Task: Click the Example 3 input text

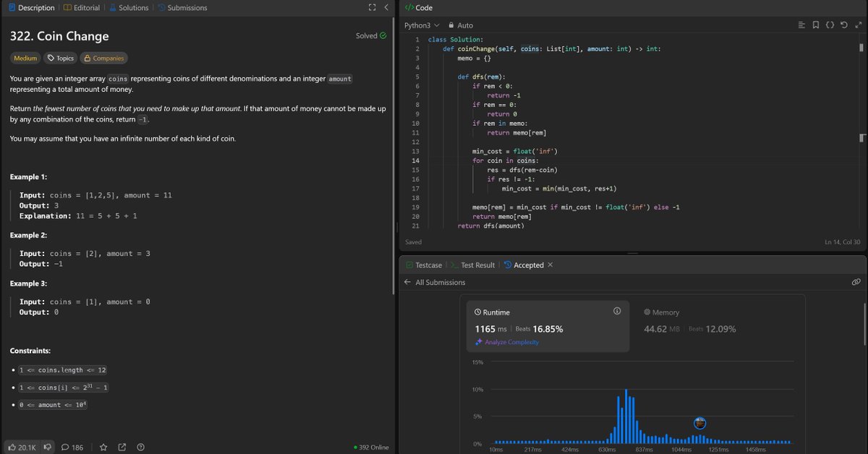Action: point(84,302)
